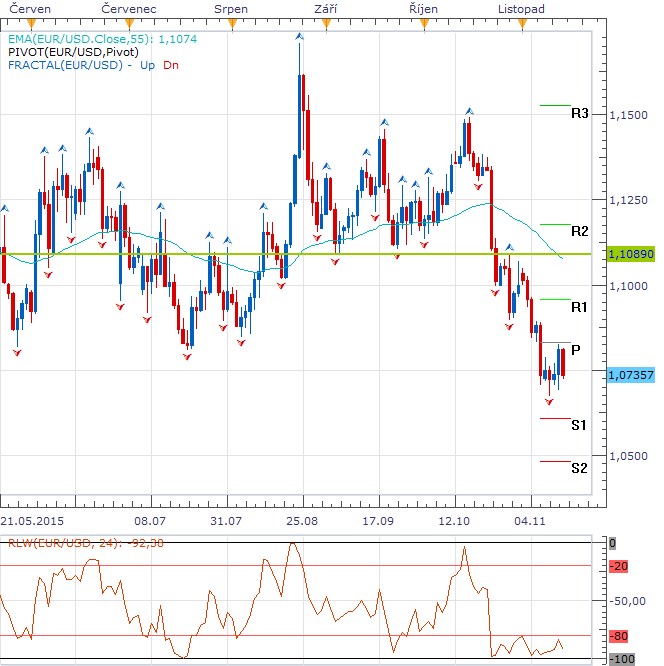This screenshot has width=664, height=666.
Task: Click the red -20 overbought level tag
Action: (619, 566)
